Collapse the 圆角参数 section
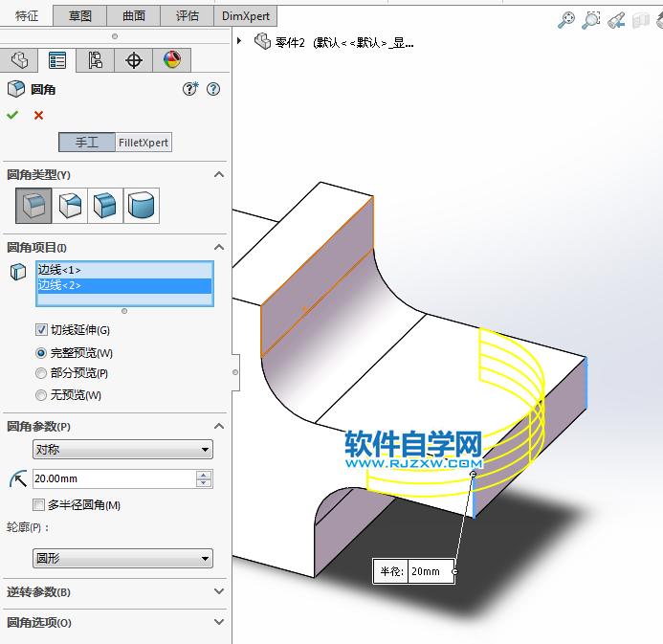This screenshot has width=663, height=644. tap(219, 426)
